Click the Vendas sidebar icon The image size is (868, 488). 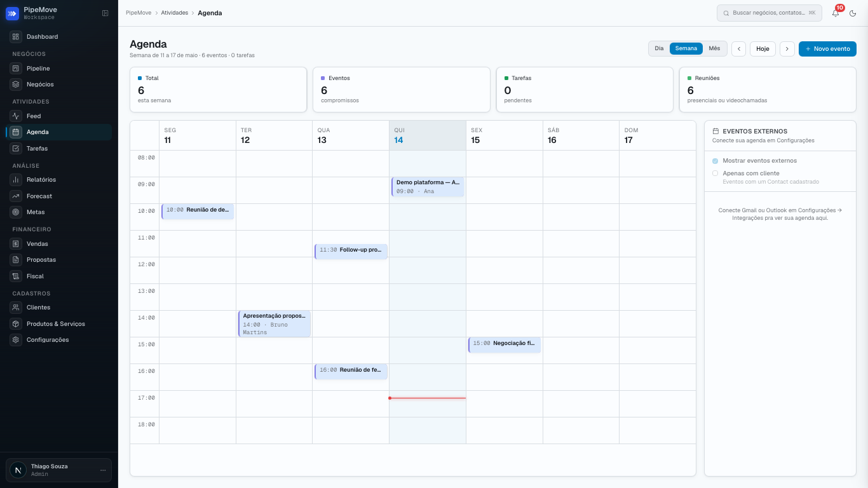[x=16, y=244]
